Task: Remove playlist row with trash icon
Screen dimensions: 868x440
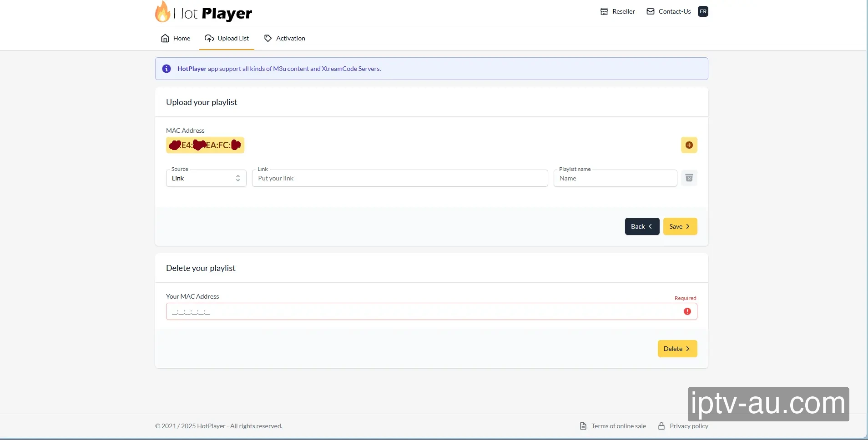Action: (x=689, y=178)
